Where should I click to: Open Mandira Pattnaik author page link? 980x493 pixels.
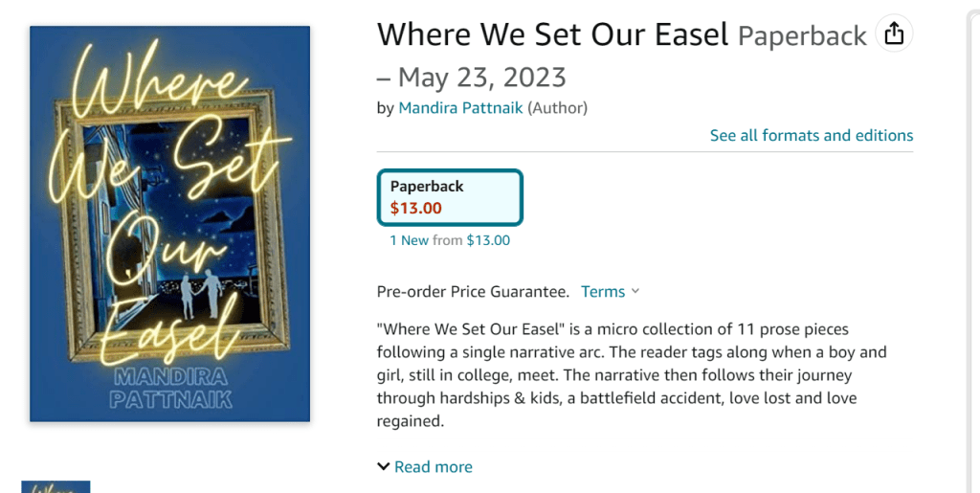pyautogui.click(x=460, y=108)
